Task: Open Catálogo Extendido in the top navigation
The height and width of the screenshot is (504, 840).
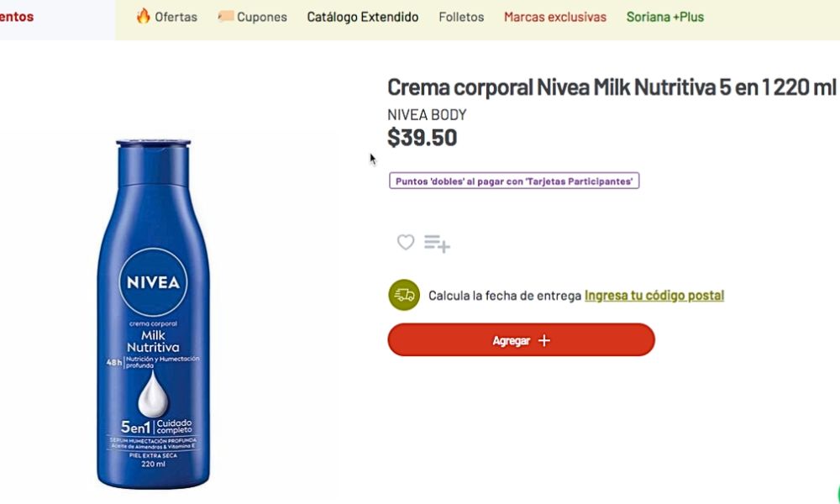Action: click(x=363, y=17)
